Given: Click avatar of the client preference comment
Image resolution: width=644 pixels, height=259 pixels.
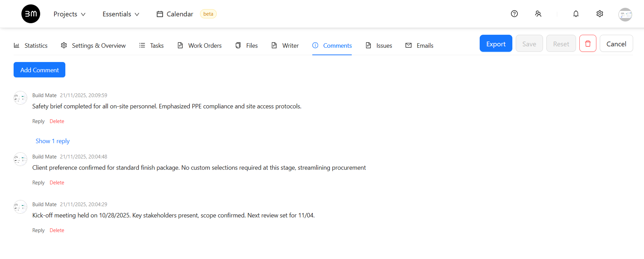Looking at the screenshot, I should [x=20, y=159].
